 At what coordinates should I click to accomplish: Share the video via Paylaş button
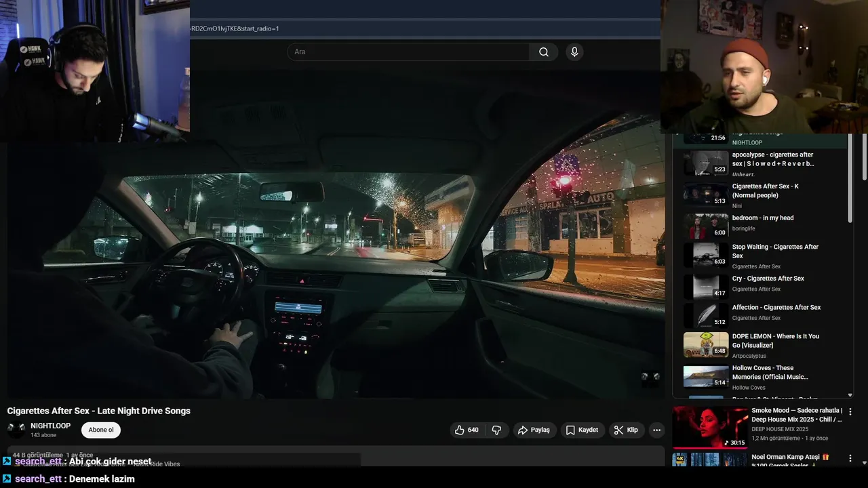(534, 430)
